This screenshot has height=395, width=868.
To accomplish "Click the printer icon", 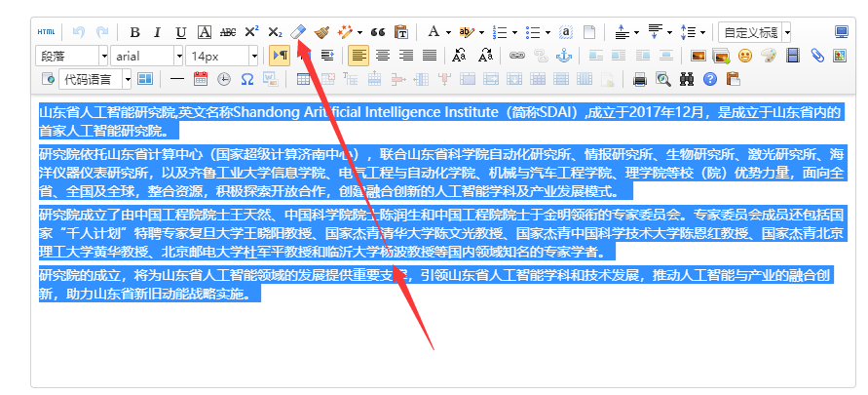I will click(640, 79).
